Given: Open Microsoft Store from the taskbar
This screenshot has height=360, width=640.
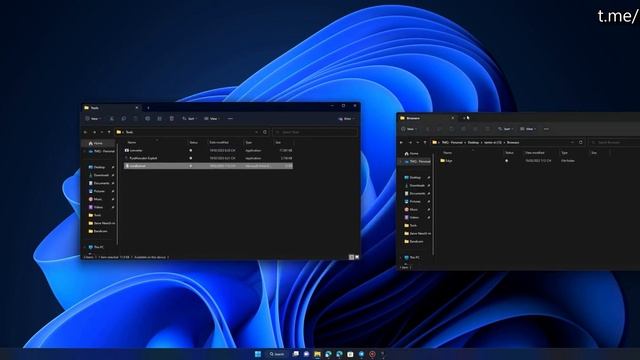Looking at the screenshot, I should pos(350,354).
